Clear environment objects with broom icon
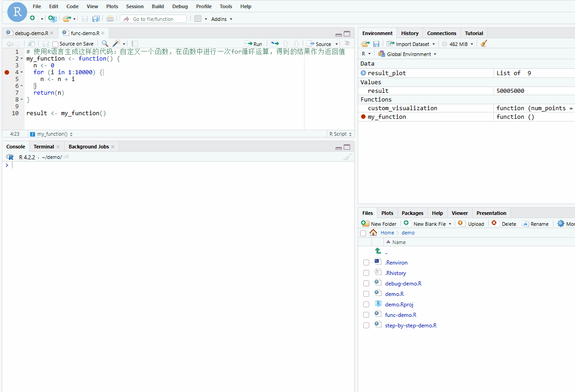575x392 pixels. 484,44
